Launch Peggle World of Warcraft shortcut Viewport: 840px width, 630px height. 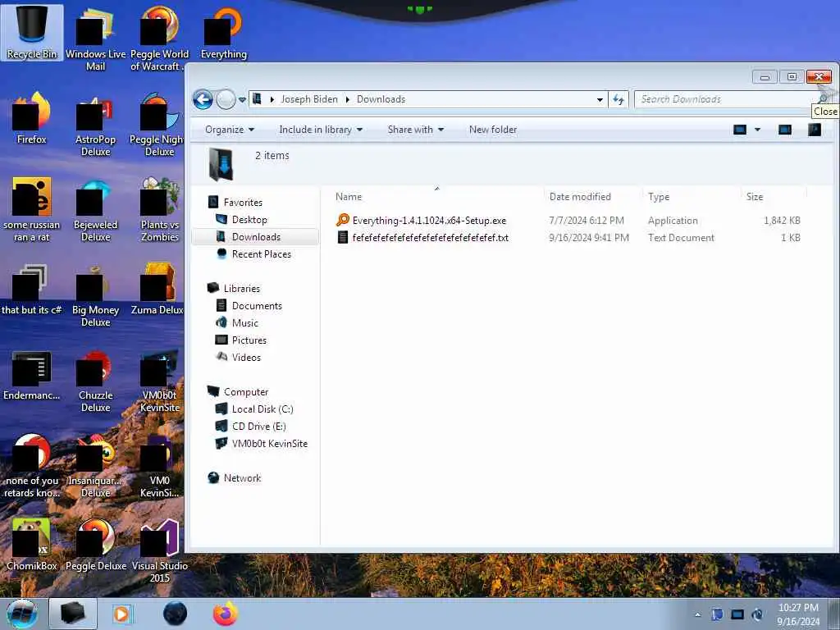(159, 39)
